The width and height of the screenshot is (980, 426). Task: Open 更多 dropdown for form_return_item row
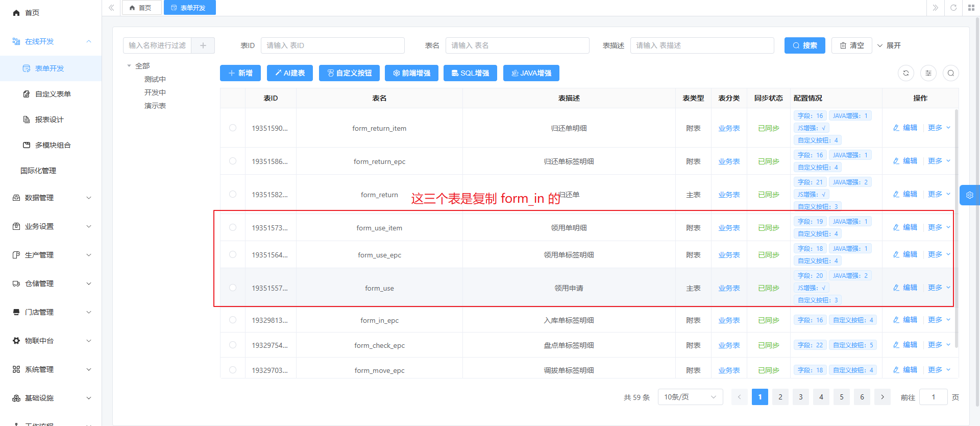[x=939, y=128]
